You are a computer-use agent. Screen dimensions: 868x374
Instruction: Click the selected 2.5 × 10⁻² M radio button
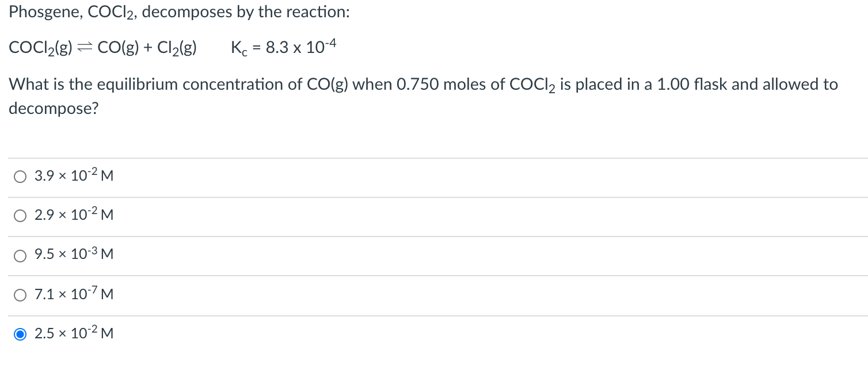pyautogui.click(x=20, y=334)
